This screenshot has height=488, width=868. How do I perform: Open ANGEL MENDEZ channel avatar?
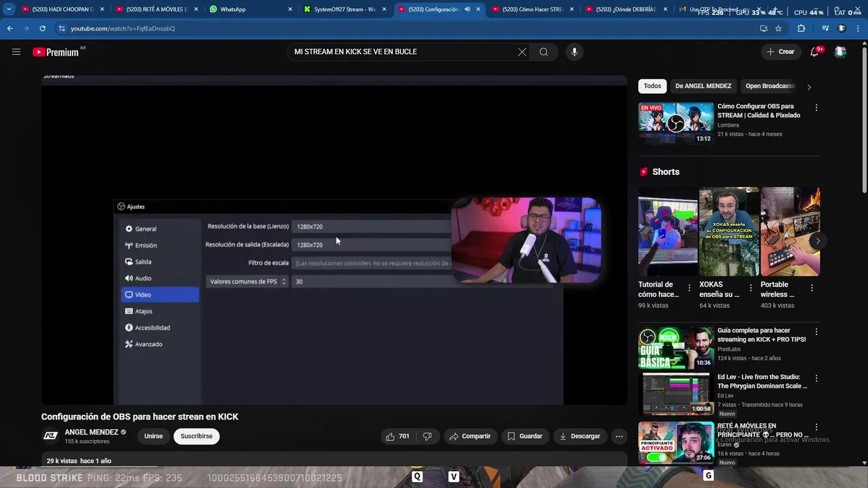click(x=50, y=436)
